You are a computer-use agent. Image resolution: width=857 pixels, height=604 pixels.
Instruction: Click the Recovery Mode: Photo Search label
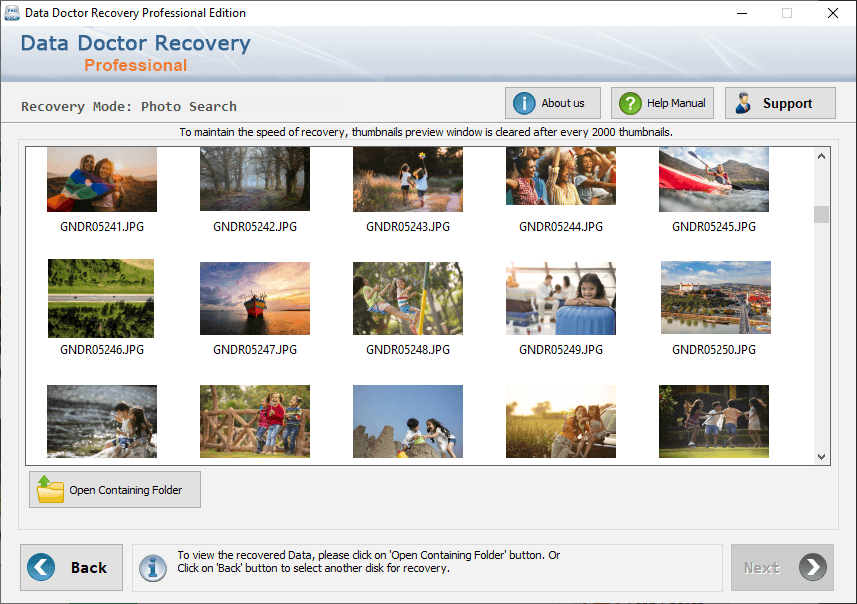pyautogui.click(x=129, y=107)
